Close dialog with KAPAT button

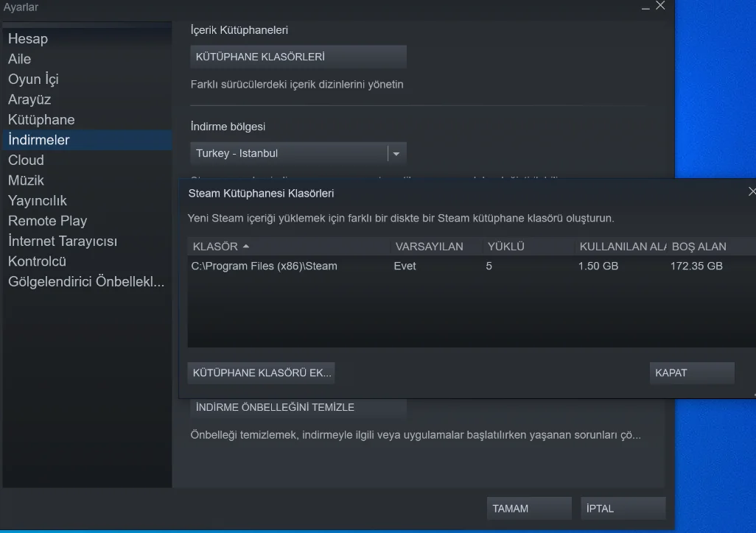692,373
